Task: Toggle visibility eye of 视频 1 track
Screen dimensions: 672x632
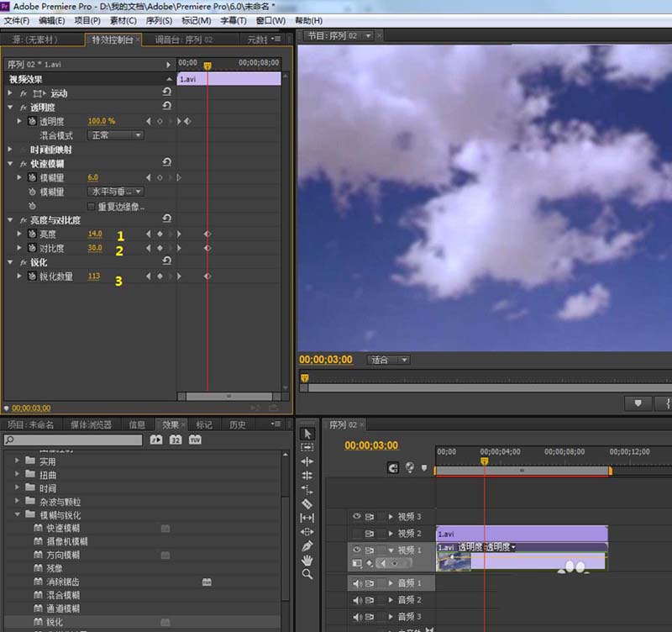Action: (356, 550)
